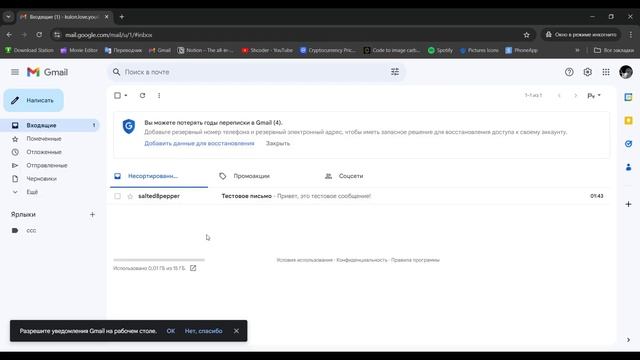Viewport: 640px width, 360px height.
Task: Click the Gmail logo
Action: coord(47,72)
